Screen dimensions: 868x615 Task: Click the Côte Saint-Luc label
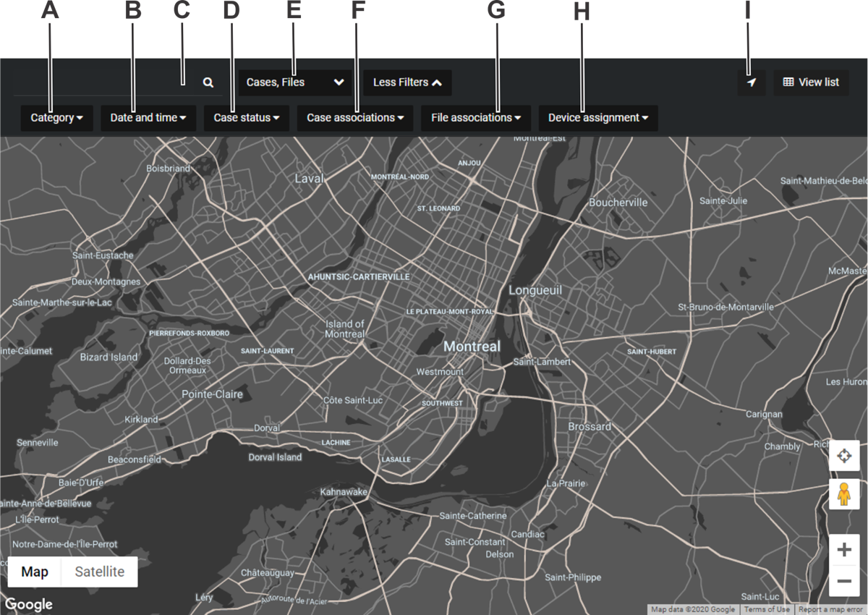[x=352, y=400]
